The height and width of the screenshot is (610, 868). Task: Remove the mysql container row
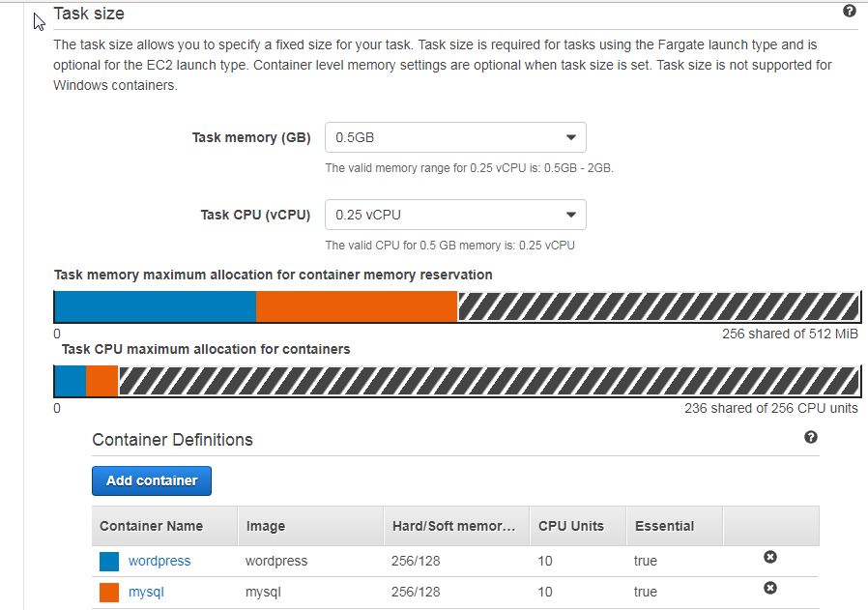(x=770, y=588)
